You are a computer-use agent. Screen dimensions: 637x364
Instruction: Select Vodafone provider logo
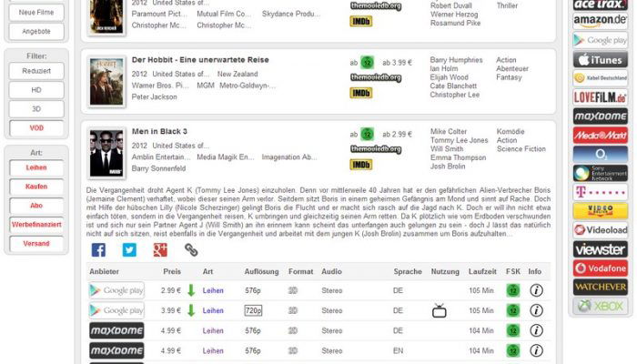601,268
